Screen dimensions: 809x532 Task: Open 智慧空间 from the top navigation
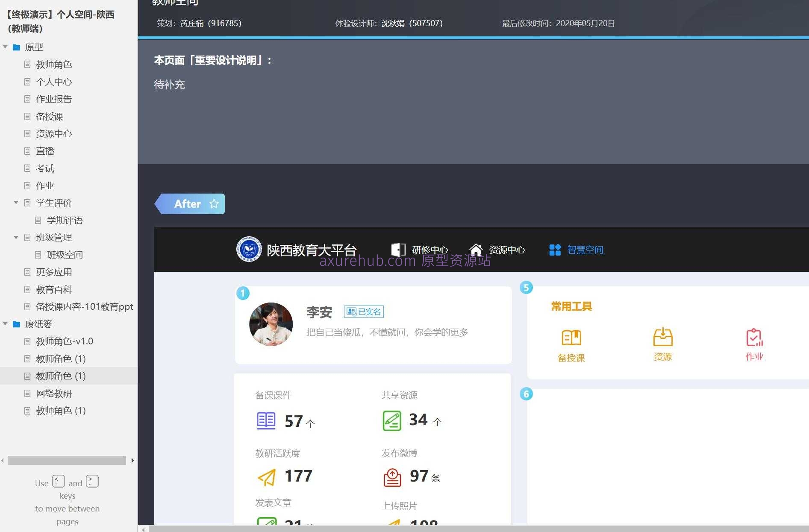point(585,250)
